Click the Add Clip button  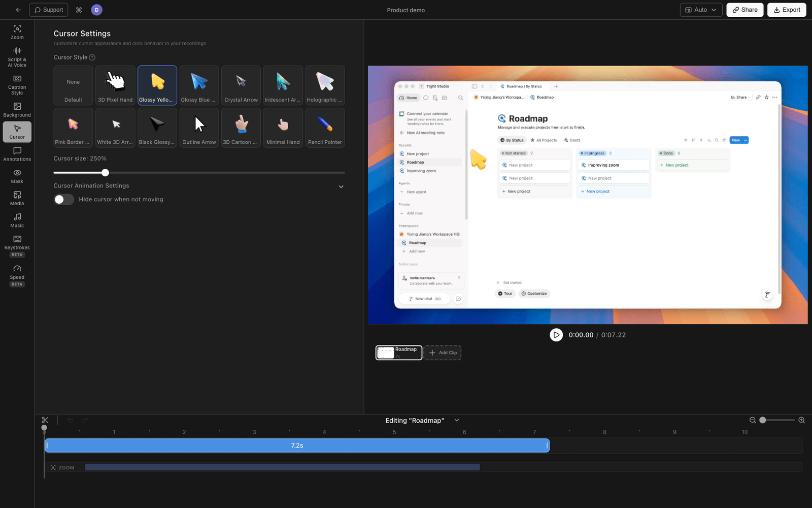pyautogui.click(x=443, y=353)
